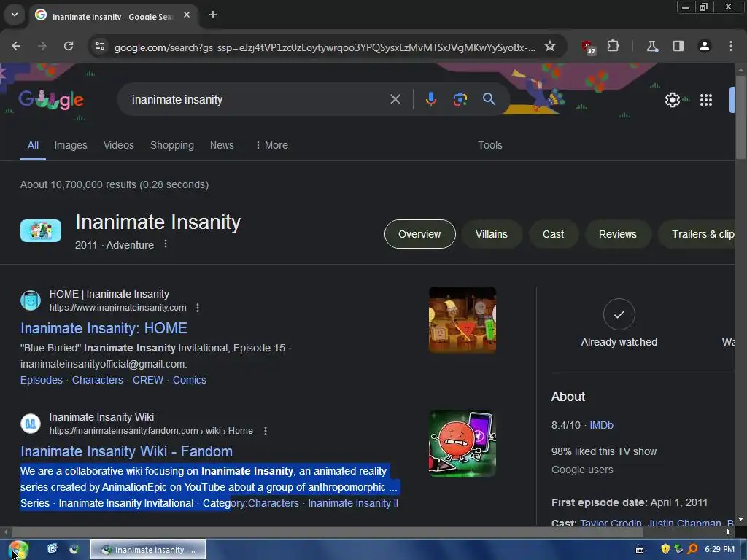This screenshot has height=560, width=747.
Task: Open the Inanimate Insanity: HOME result link
Action: coord(104,328)
